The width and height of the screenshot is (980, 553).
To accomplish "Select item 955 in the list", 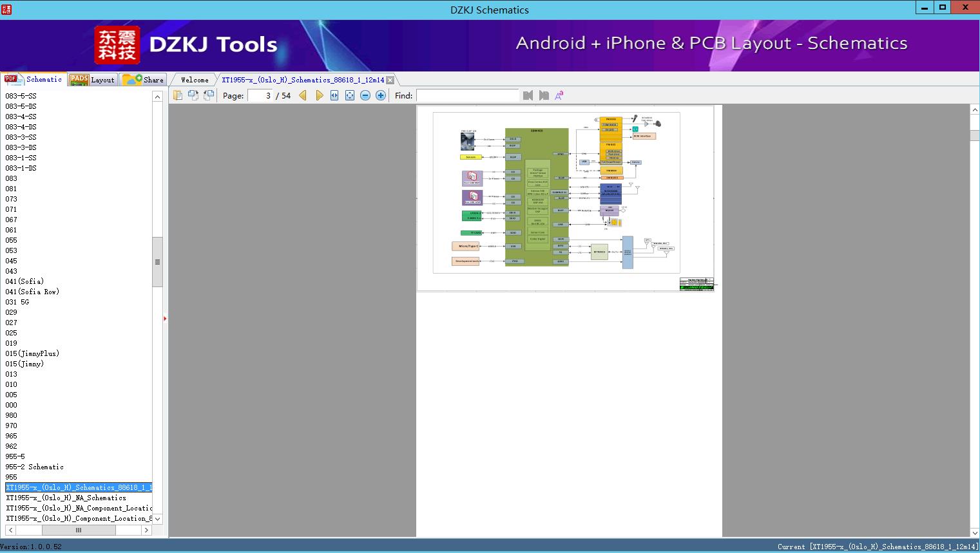I will click(12, 477).
